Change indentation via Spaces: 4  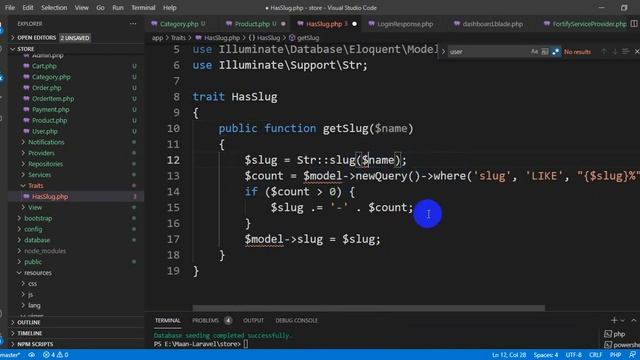pos(545,355)
